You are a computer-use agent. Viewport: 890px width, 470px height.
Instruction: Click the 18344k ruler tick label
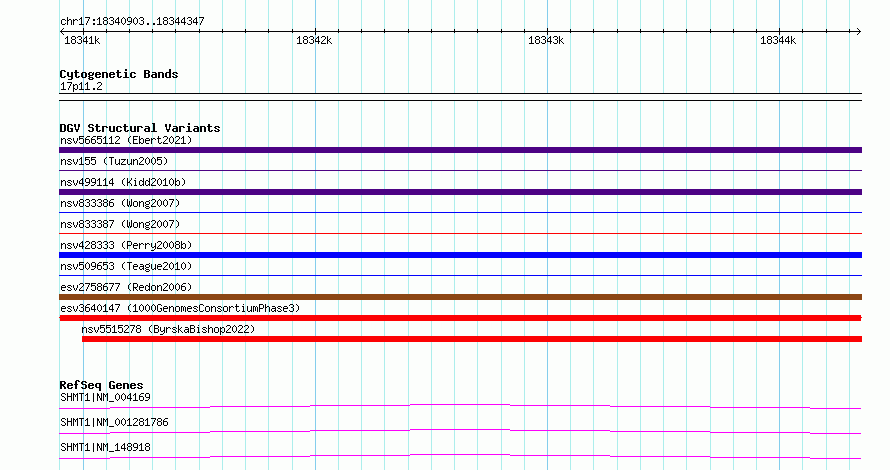(778, 40)
